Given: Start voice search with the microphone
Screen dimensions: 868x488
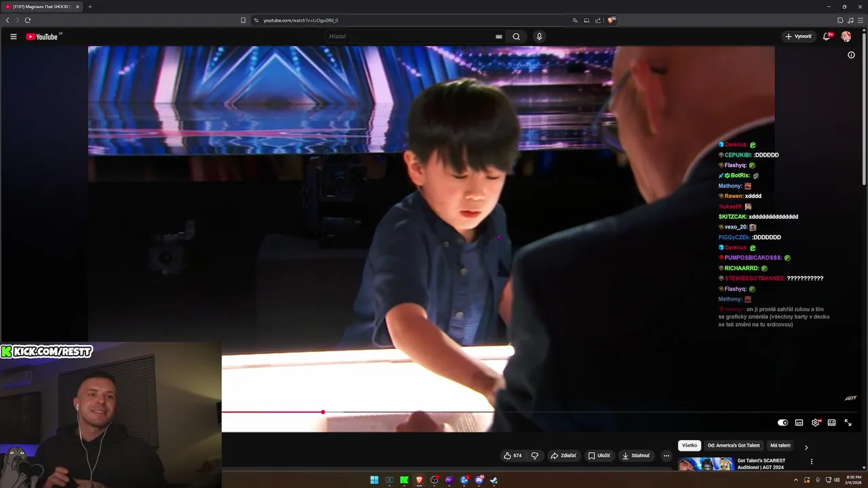Looking at the screenshot, I should tap(539, 37).
